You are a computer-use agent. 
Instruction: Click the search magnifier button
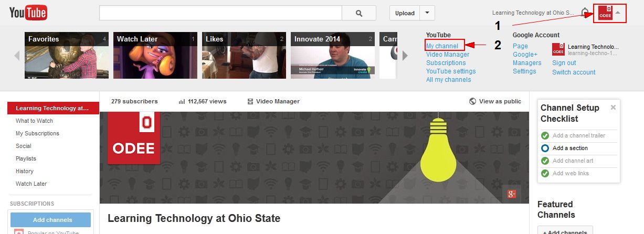tap(359, 13)
